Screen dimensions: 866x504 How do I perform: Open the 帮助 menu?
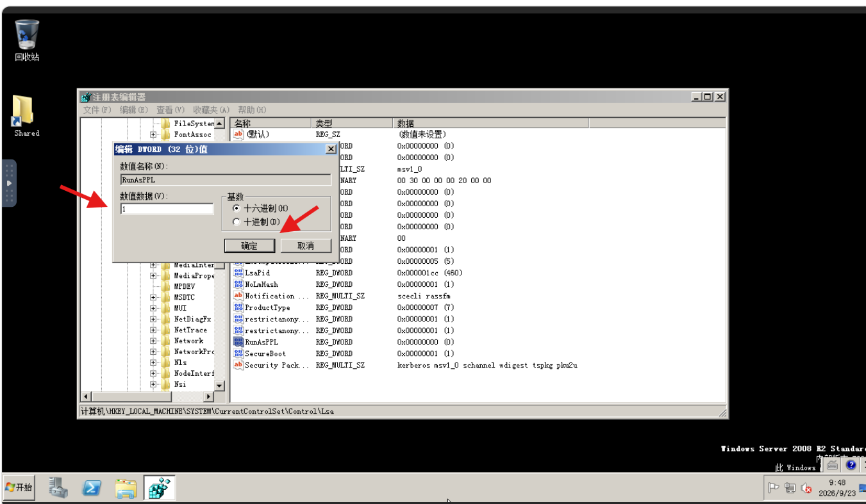coord(252,110)
